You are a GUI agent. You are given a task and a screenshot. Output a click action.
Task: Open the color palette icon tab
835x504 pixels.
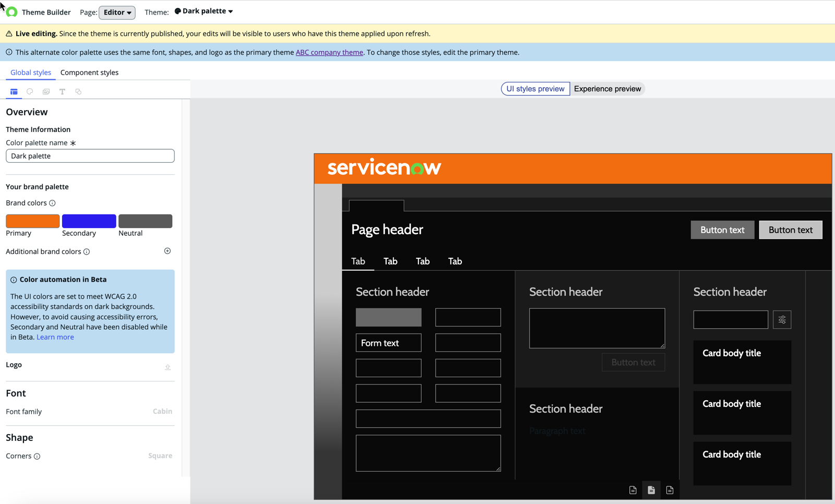point(30,91)
